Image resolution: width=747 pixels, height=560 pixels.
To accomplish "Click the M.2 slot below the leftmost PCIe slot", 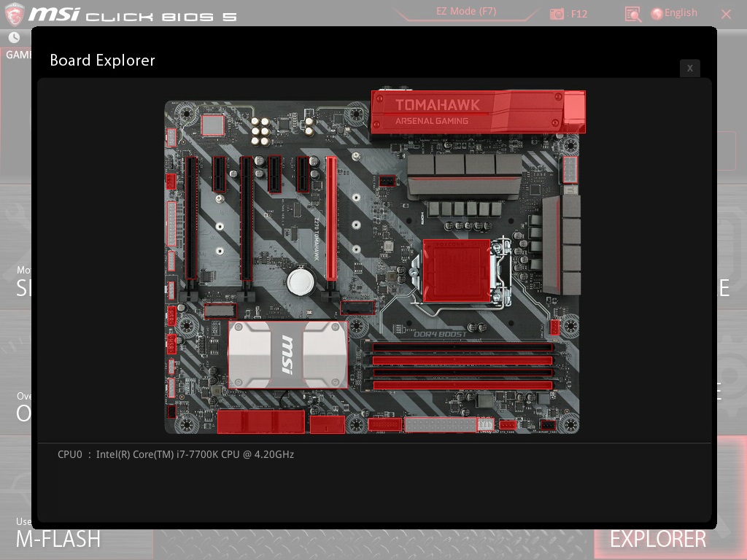I will [220, 311].
